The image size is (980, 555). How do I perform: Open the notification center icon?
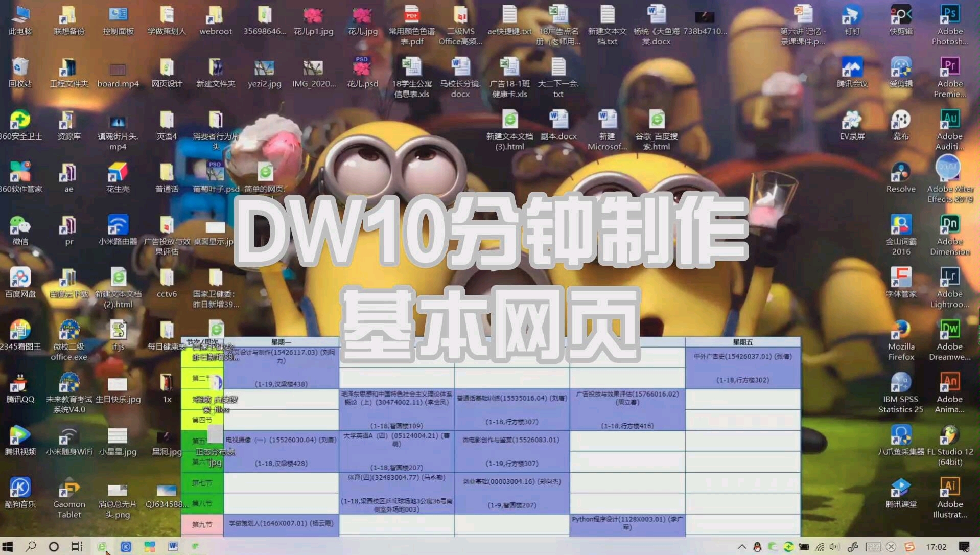click(964, 546)
